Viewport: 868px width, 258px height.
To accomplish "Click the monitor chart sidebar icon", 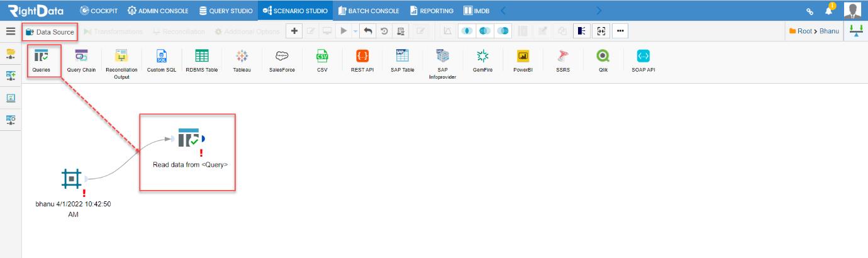I will [x=11, y=98].
